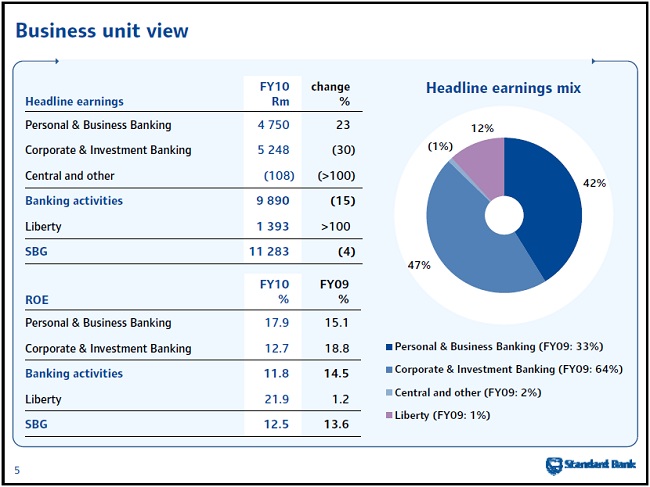Click 'Personal & Business Banking' in ROE table
This screenshot has height=487, width=650.
point(98,323)
